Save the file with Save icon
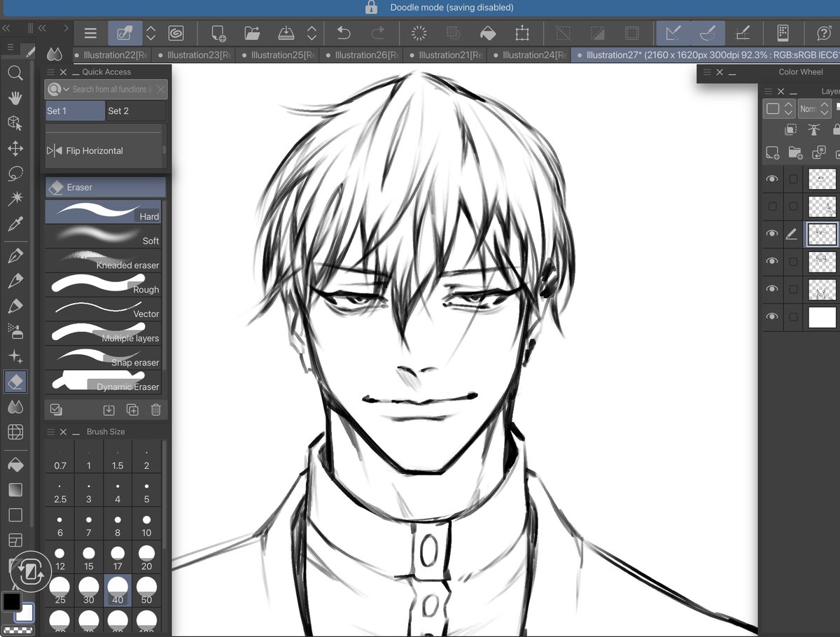This screenshot has height=637, width=840. [286, 33]
